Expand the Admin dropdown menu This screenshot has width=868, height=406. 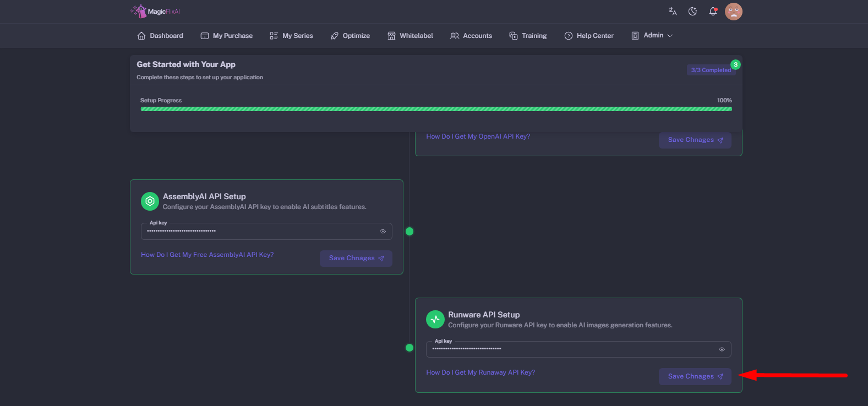[x=652, y=36]
